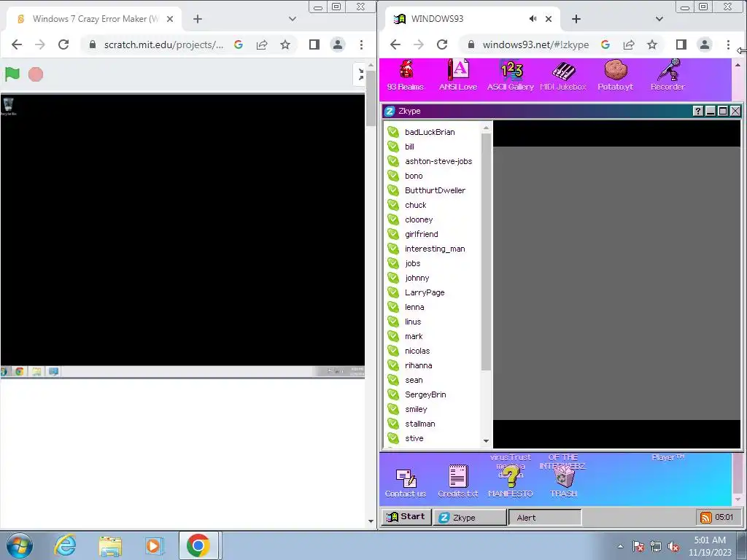
Task: Select contact girlfriend
Action: point(421,234)
